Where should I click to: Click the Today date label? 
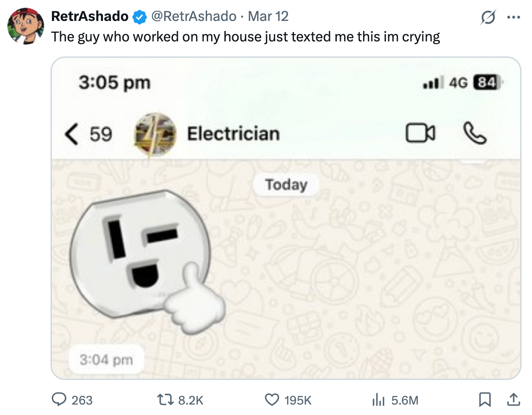tap(286, 185)
